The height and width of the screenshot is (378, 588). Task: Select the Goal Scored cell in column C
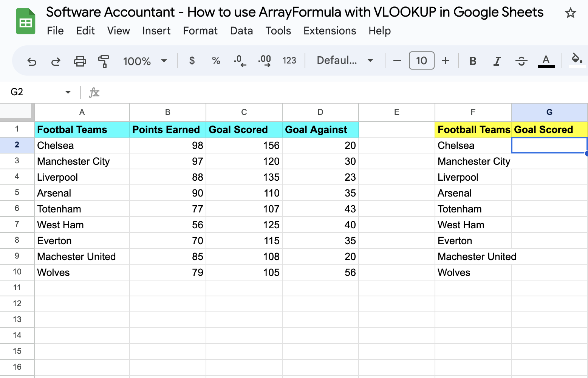244,129
